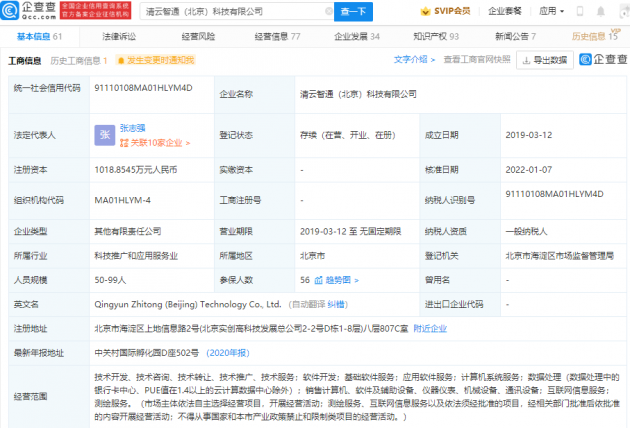The height and width of the screenshot is (428, 630).
Task: Select 中关村国际孵化园D座502号 address
Action: pyautogui.click(x=147, y=353)
